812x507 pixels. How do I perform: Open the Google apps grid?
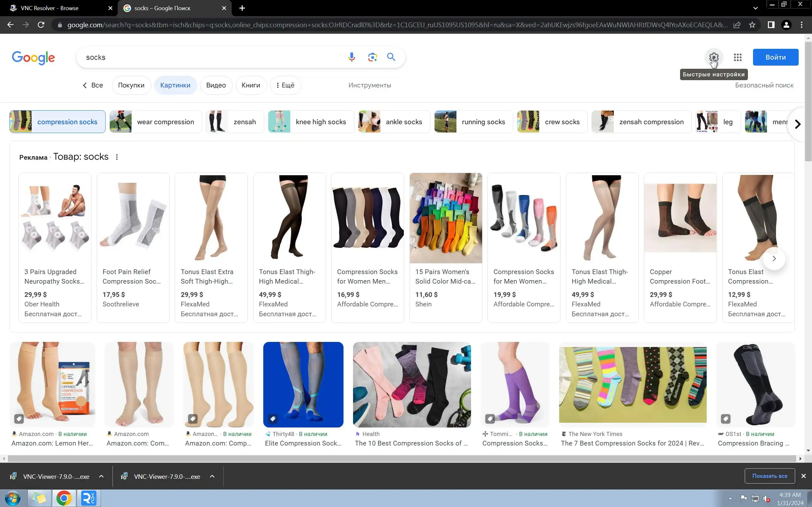coord(737,57)
